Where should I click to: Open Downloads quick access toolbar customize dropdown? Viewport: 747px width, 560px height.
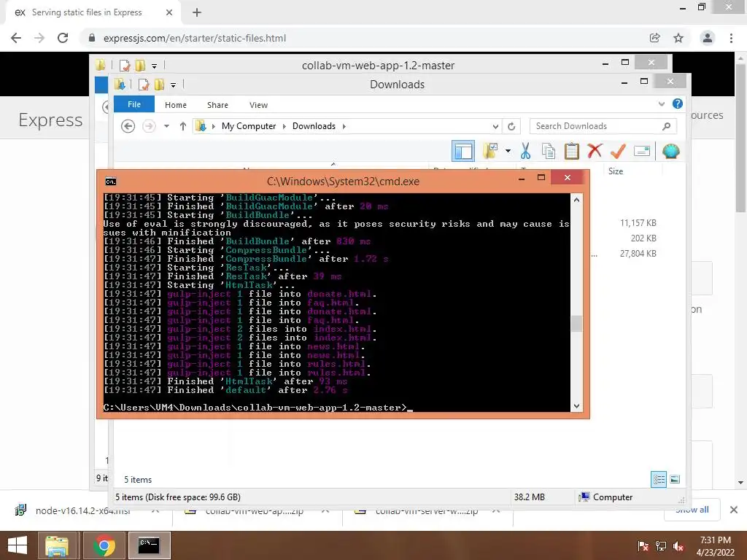(174, 85)
